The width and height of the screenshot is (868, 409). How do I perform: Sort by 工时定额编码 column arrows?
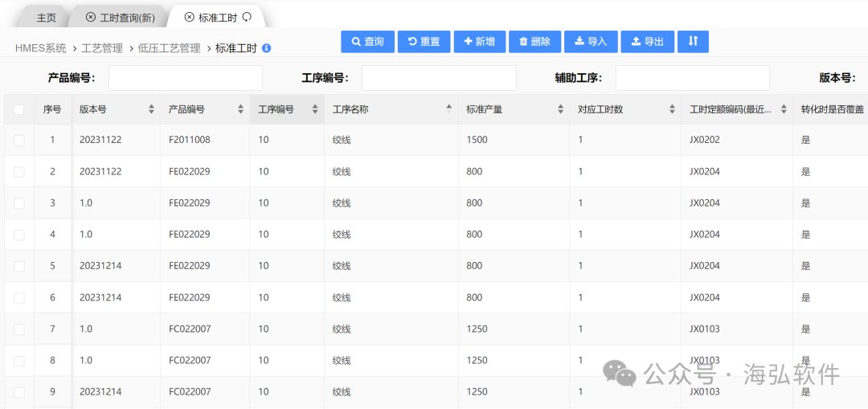pyautogui.click(x=784, y=109)
